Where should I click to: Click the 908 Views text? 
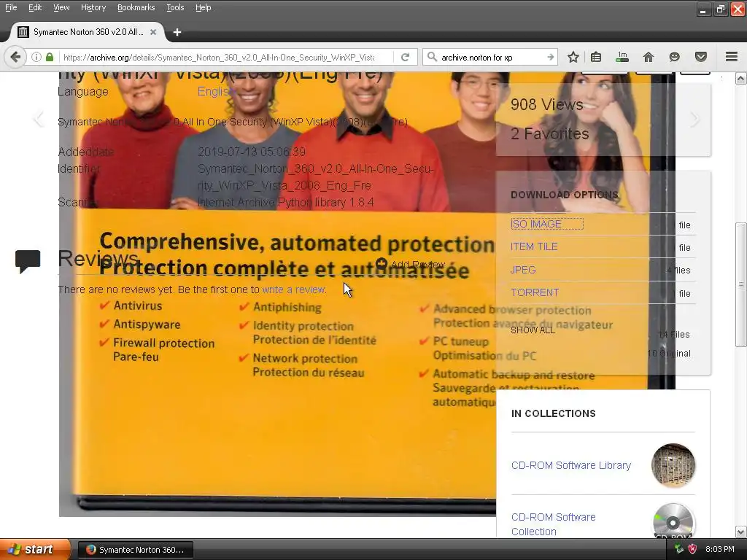click(547, 104)
